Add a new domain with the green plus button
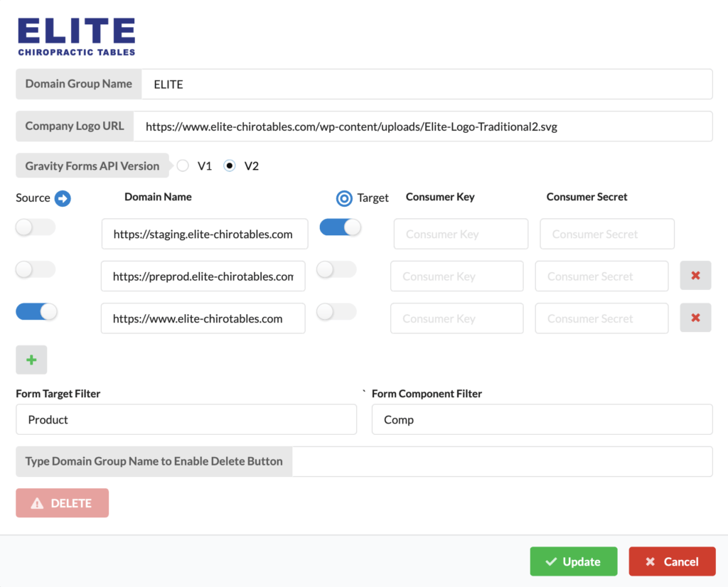This screenshot has height=587, width=728. pos(31,360)
